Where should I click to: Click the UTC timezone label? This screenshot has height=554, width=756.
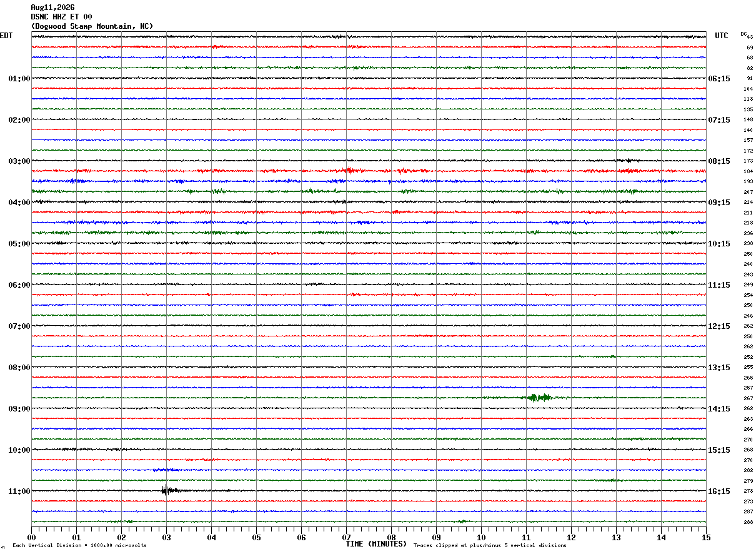tap(722, 36)
